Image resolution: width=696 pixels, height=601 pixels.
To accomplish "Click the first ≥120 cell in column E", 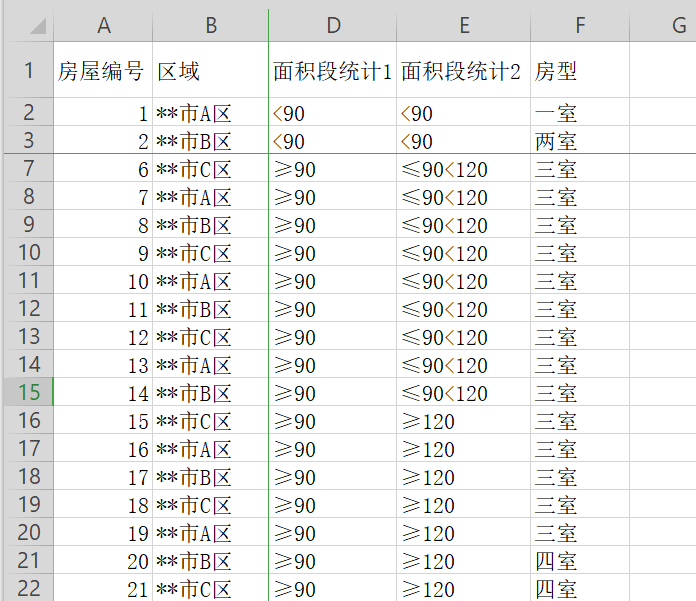I will (x=463, y=422).
